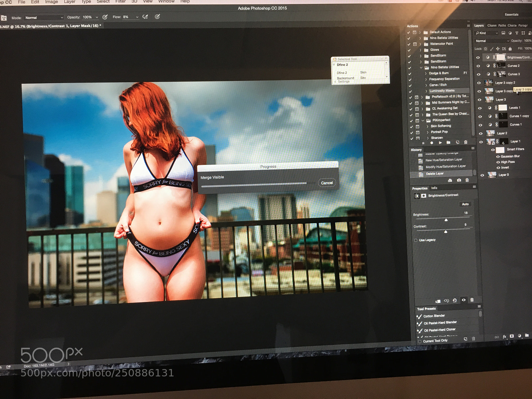
Task: Switch to the Info tab
Action: click(434, 188)
